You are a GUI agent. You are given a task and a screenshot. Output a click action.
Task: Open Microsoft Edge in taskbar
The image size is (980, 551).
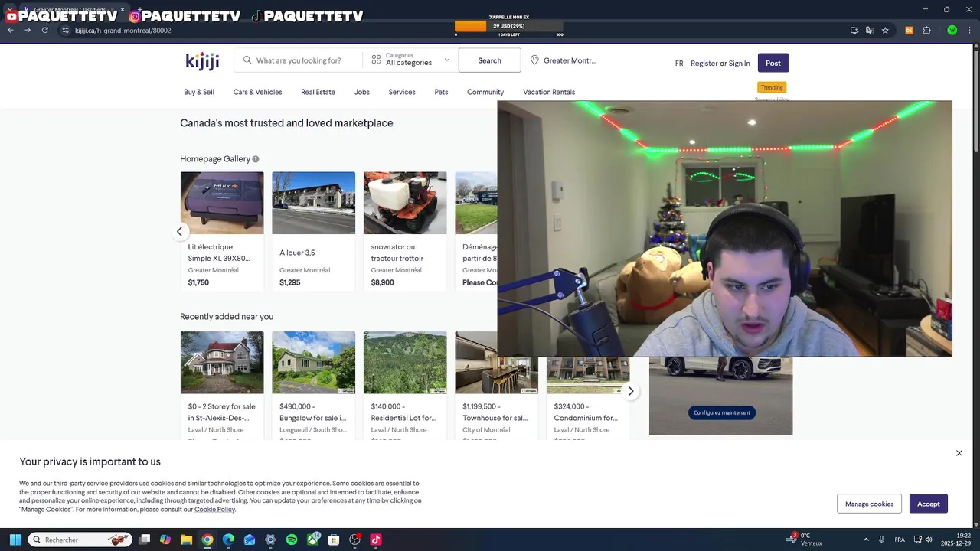coord(228,540)
